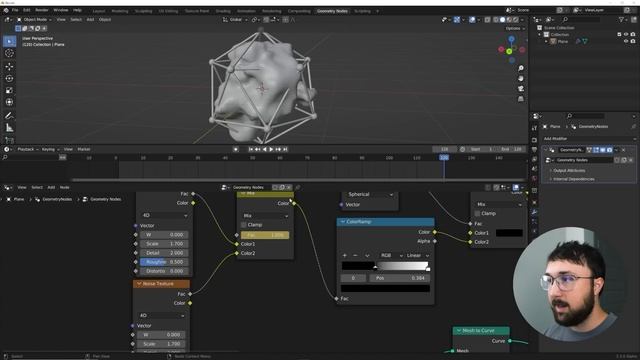640x360 pixels.
Task: Play the animation in reverse
Action: (264, 149)
